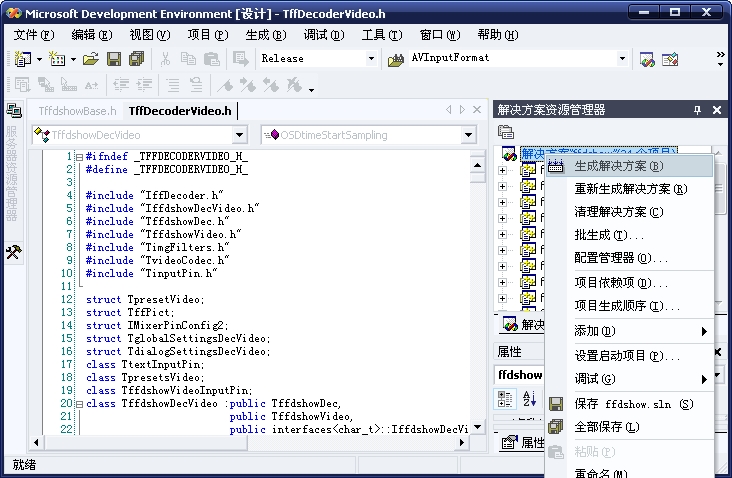Open the 添加(D) submenu
The image size is (732, 478).
click(x=629, y=331)
